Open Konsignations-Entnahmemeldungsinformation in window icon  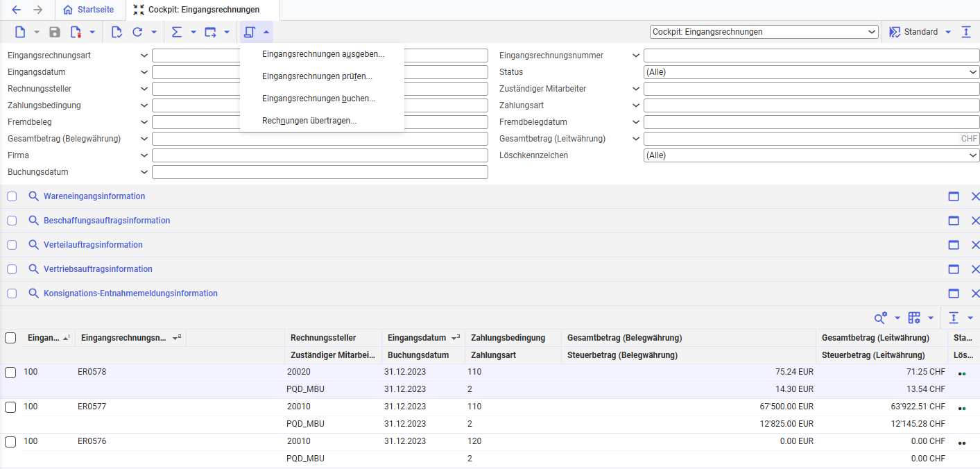[954, 293]
